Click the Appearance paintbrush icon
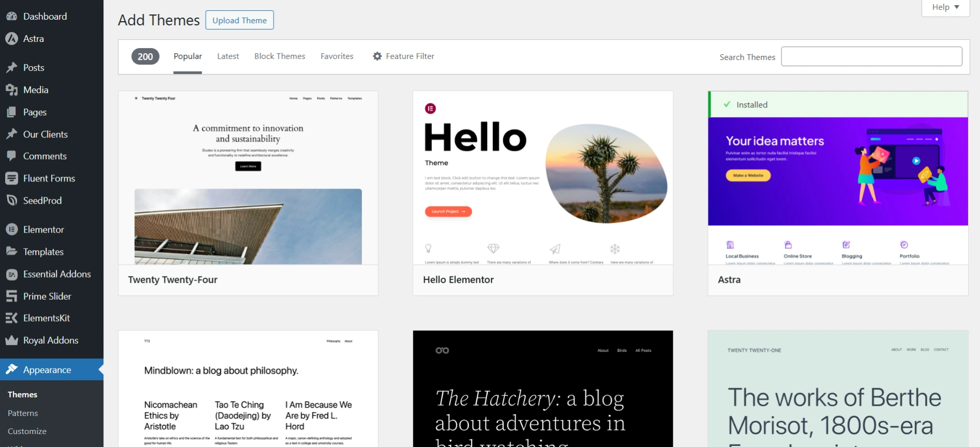Image resolution: width=980 pixels, height=447 pixels. click(x=11, y=369)
